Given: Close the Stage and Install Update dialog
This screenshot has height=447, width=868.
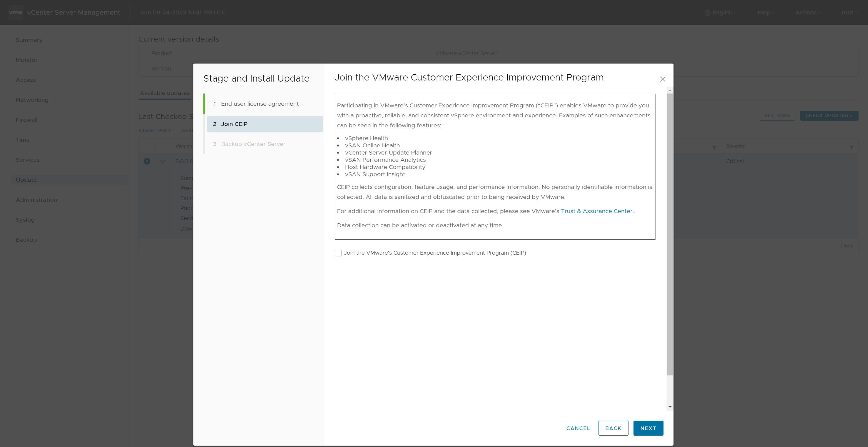Looking at the screenshot, I should [x=662, y=79].
